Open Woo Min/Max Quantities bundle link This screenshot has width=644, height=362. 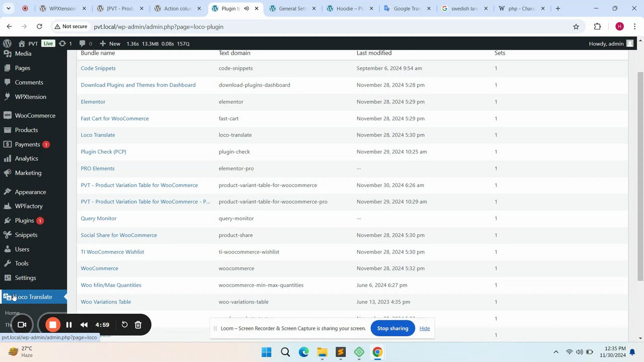111,285
